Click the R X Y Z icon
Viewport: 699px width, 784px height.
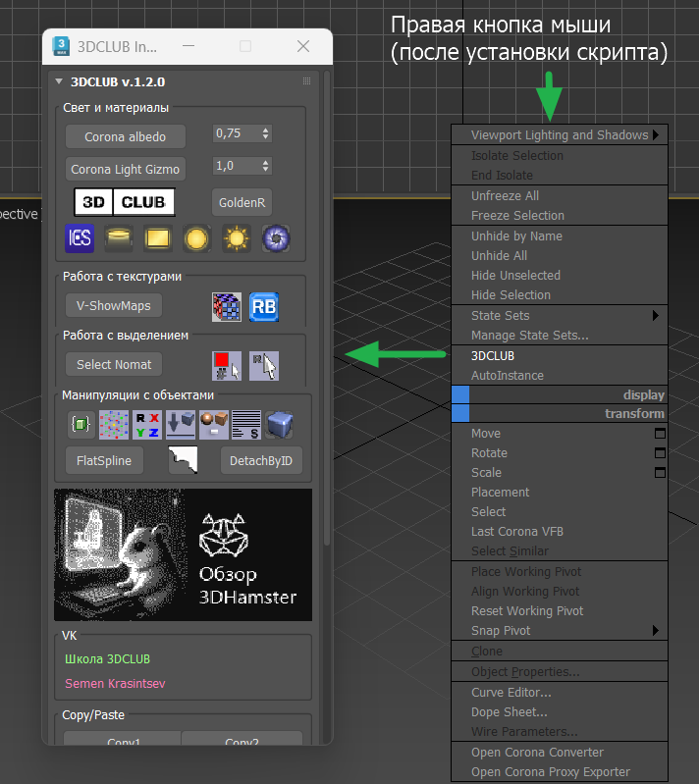click(x=147, y=425)
